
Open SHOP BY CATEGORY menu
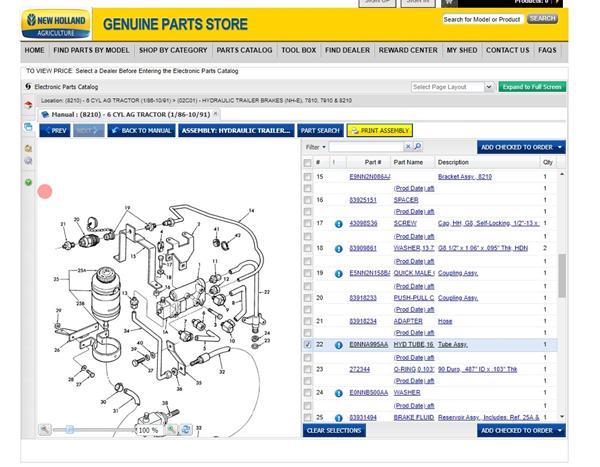[x=173, y=50]
